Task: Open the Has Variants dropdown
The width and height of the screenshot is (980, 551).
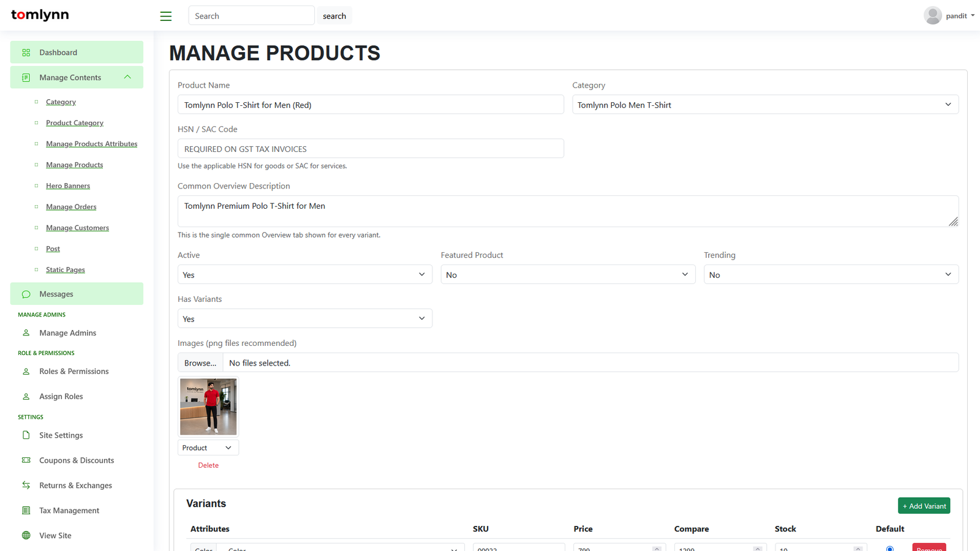Action: coord(304,319)
